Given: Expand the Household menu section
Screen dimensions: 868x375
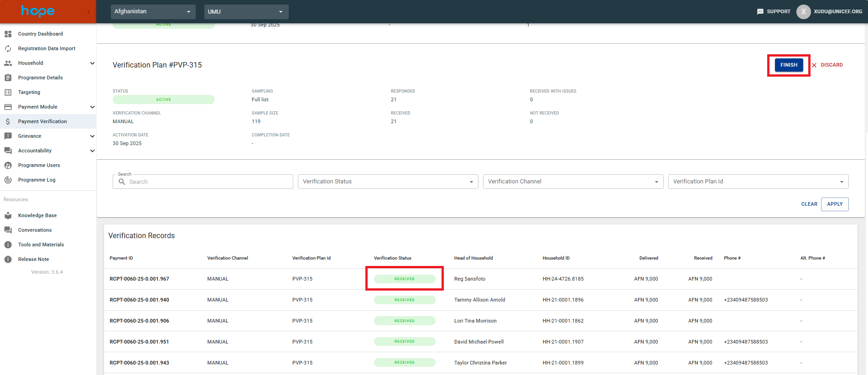Looking at the screenshot, I should point(92,63).
